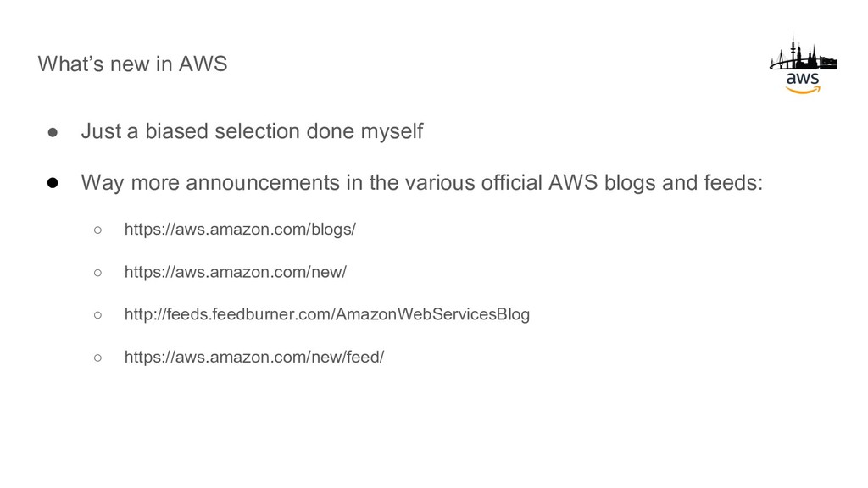Click the slide title "What's new in AWS"
868x488 pixels.
(x=132, y=64)
